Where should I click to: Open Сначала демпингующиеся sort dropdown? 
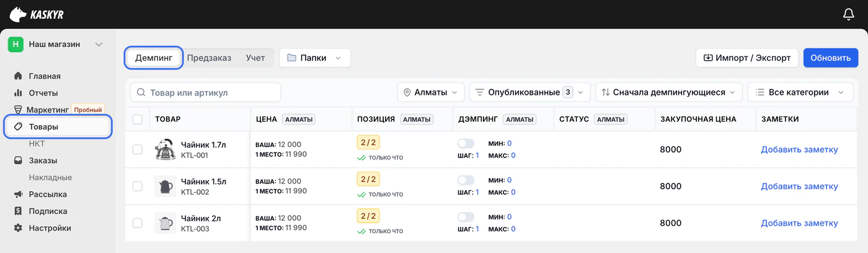tap(669, 92)
